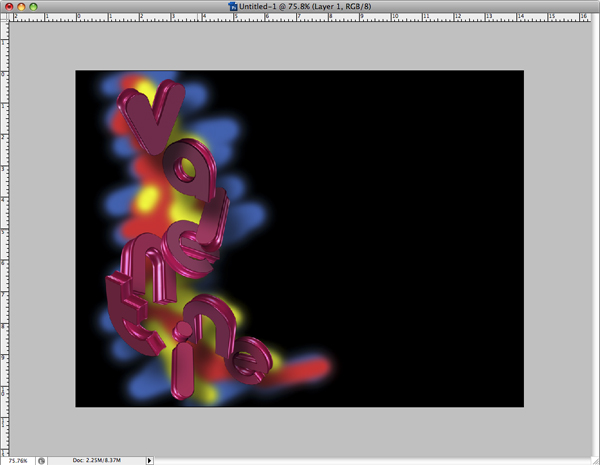Open the Doc size status menu arrow
Image resolution: width=600 pixels, height=465 pixels.
pos(150,460)
